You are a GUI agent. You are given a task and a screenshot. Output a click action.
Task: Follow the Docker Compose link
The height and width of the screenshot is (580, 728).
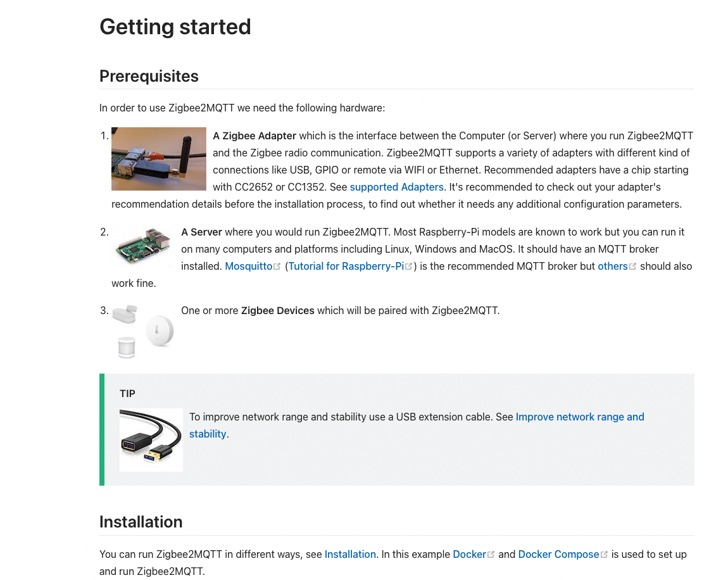558,554
